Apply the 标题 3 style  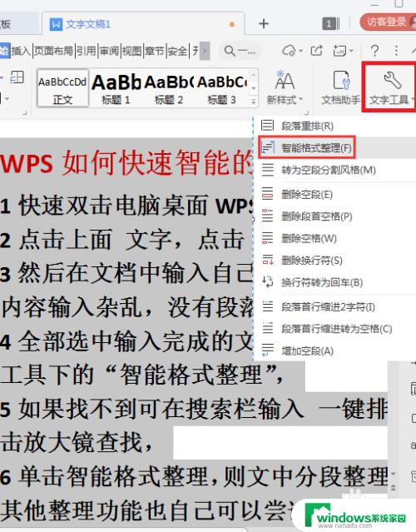click(222, 88)
